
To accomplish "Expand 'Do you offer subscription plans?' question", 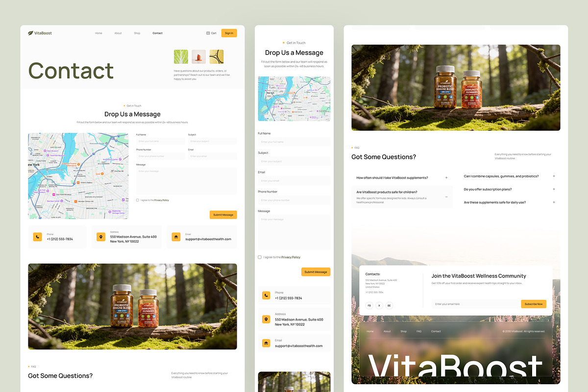I will click(x=554, y=189).
